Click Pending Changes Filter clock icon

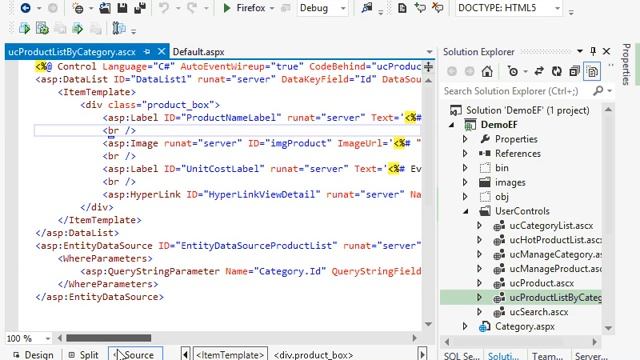pyautogui.click(x=513, y=72)
